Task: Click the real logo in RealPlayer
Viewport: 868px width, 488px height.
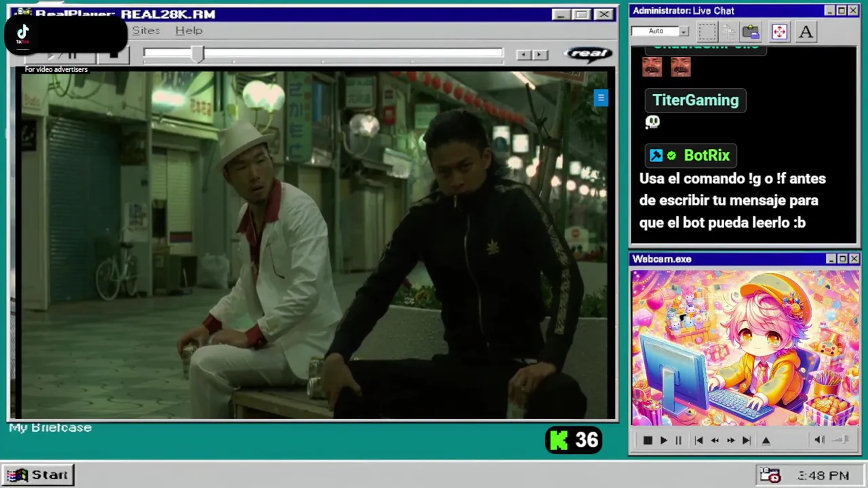Action: [587, 54]
